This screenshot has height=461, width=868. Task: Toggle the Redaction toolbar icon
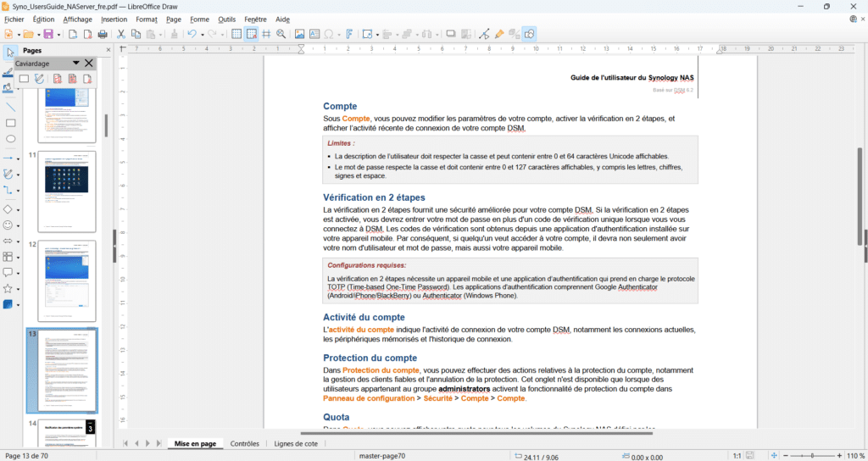tap(529, 34)
